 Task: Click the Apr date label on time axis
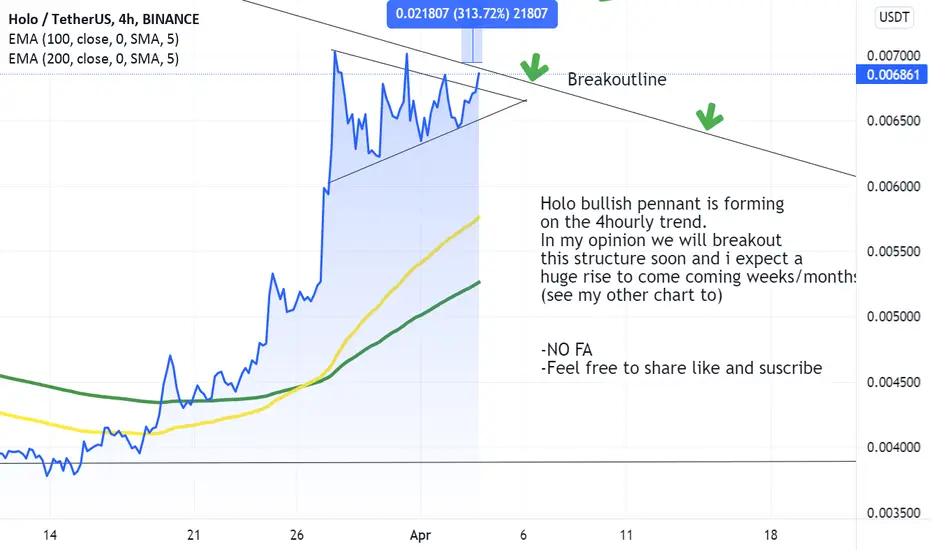420,535
